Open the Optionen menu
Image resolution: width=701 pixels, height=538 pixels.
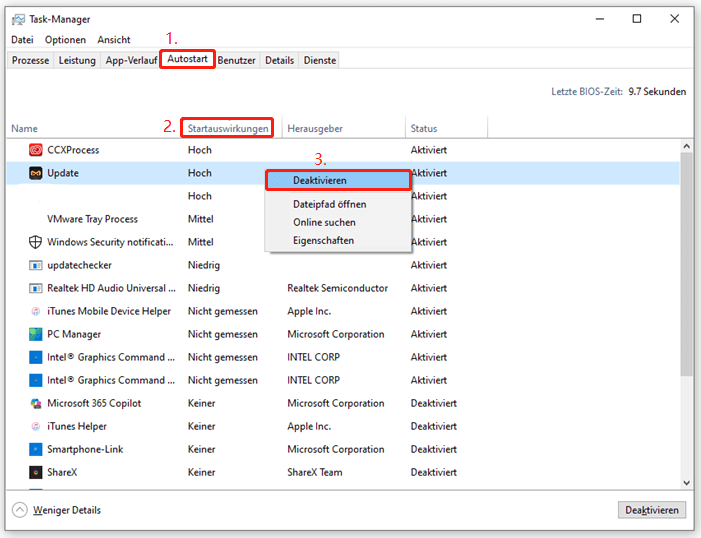(x=65, y=40)
